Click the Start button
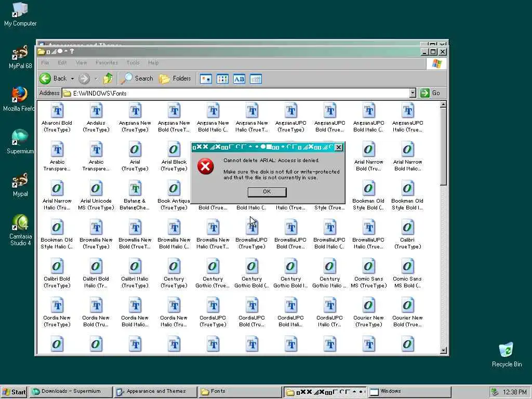Screen dimensions: 532x399 (x=14, y=392)
